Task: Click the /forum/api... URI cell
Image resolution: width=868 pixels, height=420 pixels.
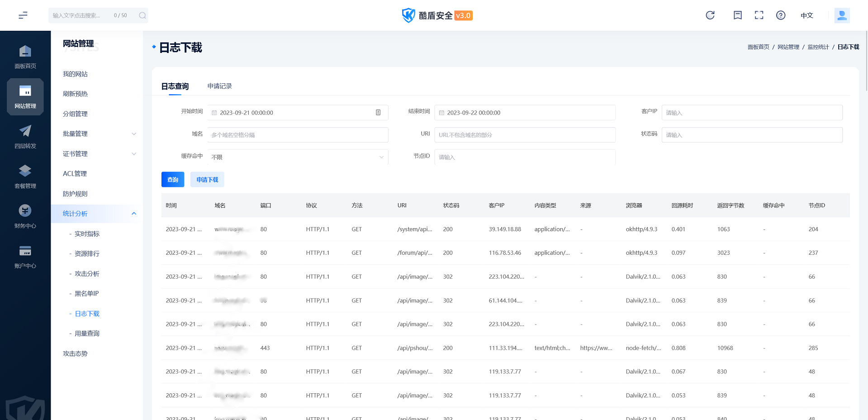Action: click(x=415, y=253)
